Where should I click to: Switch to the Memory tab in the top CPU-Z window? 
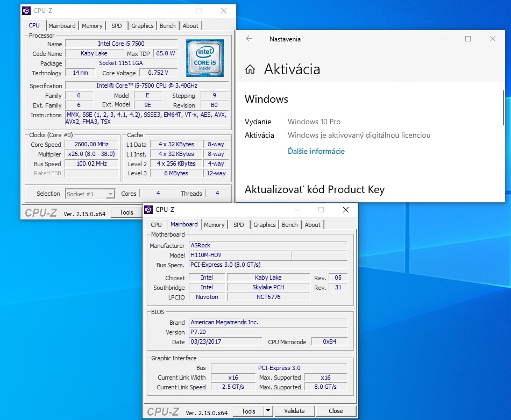pyautogui.click(x=92, y=26)
